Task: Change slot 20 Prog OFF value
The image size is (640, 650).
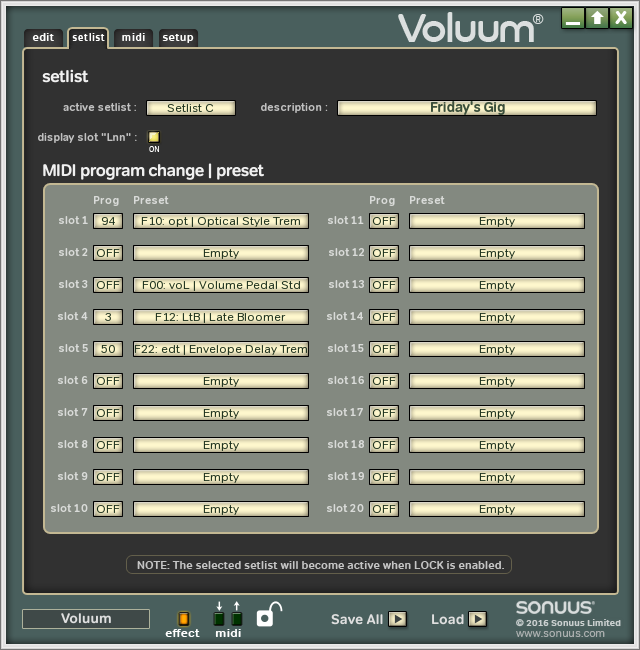Action: 384,509
